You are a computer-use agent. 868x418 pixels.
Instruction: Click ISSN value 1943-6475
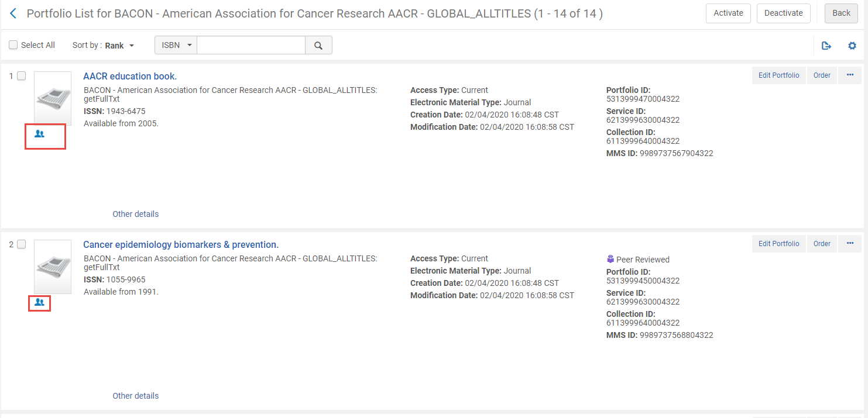click(126, 111)
